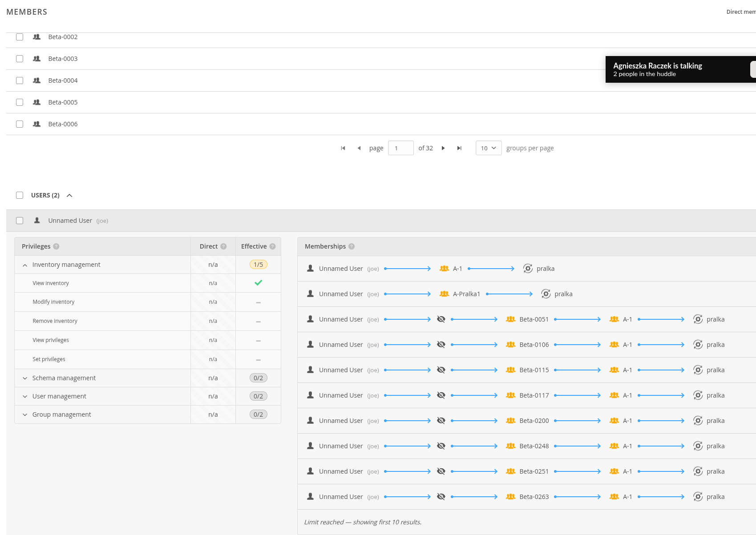Collapse the Inventory management section
Image resolution: width=756 pixels, height=535 pixels.
tap(25, 265)
